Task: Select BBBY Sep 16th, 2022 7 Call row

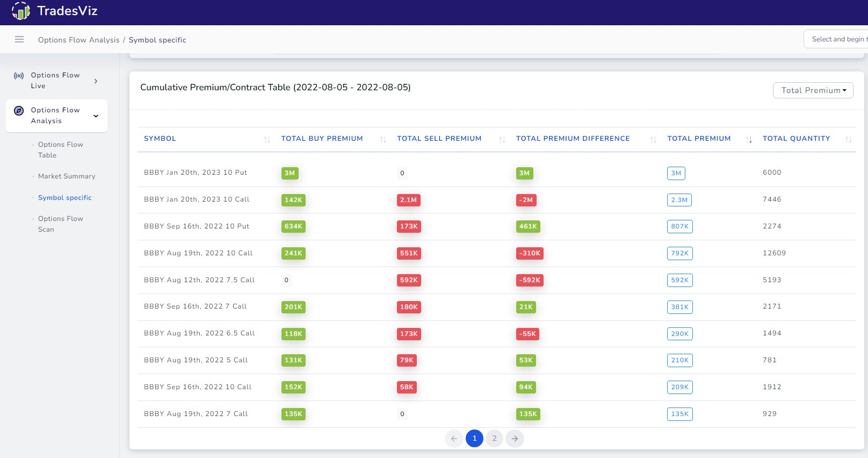Action: point(496,307)
